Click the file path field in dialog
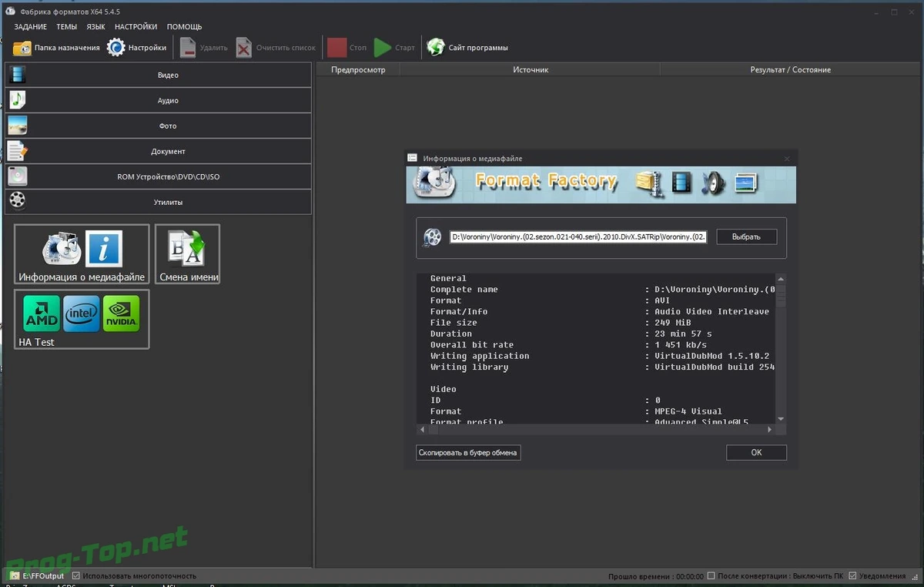 pyautogui.click(x=578, y=236)
